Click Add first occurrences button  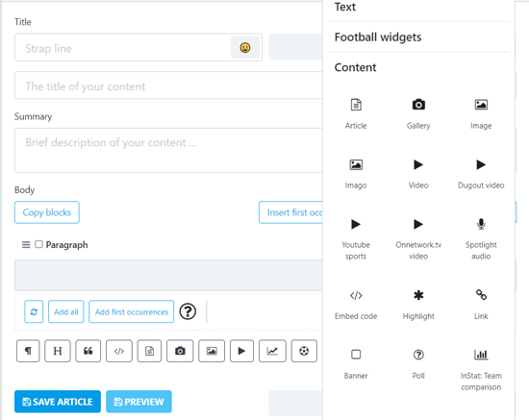(131, 311)
